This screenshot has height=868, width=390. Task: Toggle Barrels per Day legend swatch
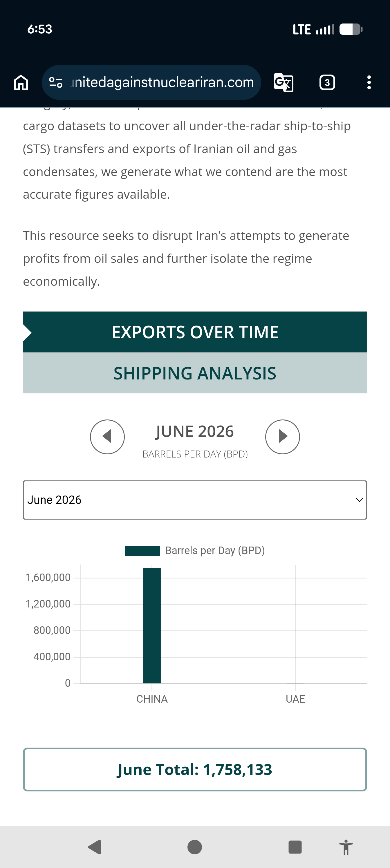(x=142, y=551)
